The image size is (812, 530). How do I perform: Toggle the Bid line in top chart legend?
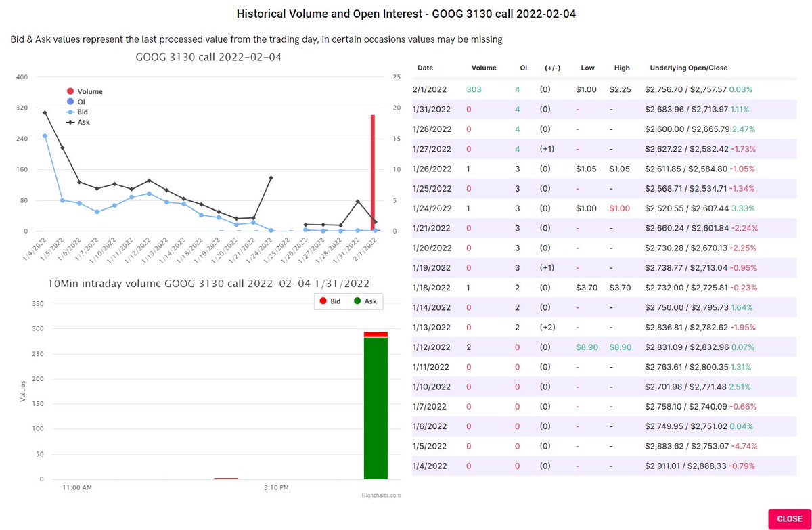click(76, 112)
